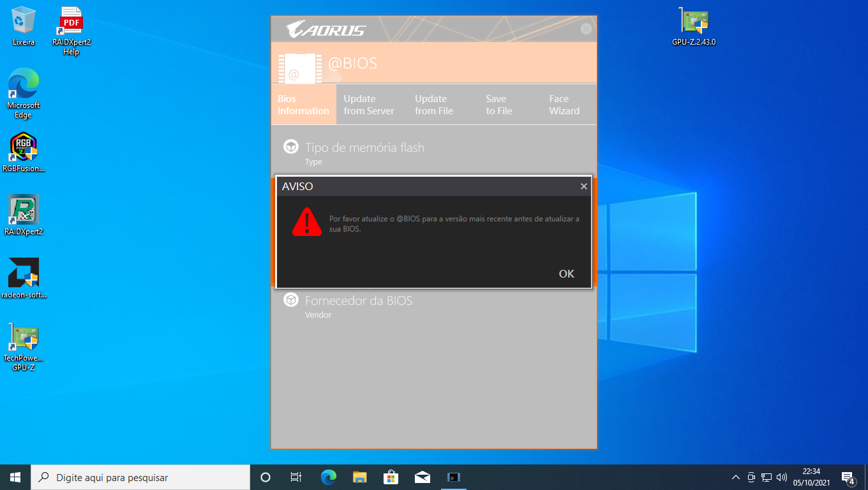The width and height of the screenshot is (868, 490).
Task: Open Cortana circle on the taskbar
Action: pos(266,477)
